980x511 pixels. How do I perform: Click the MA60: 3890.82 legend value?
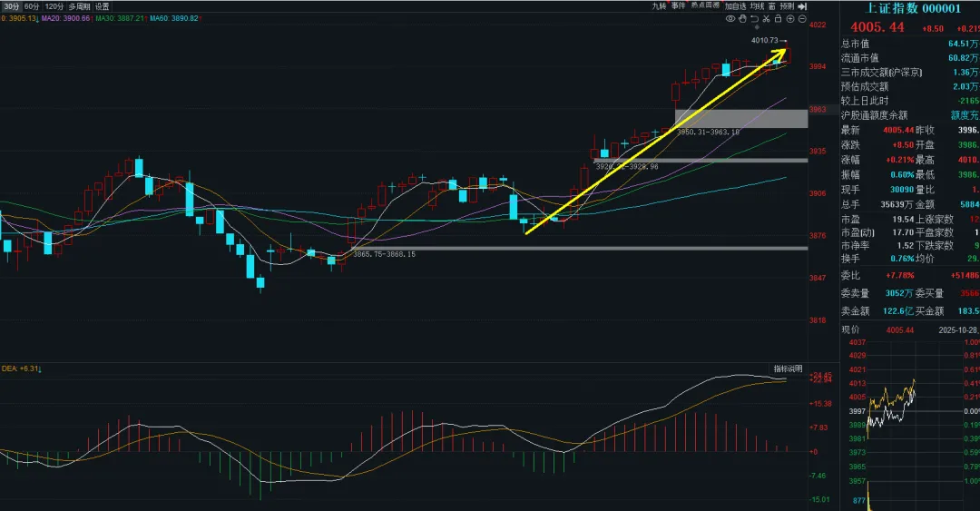click(x=174, y=19)
